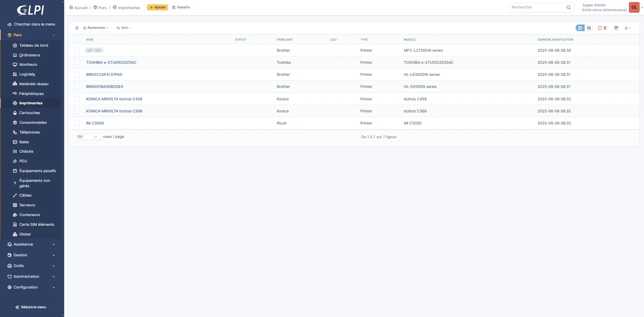This screenshot has height=317, width=644.
Task: Open KONICA MINOLTA bizhub C458 printer link
Action: coord(114,99)
